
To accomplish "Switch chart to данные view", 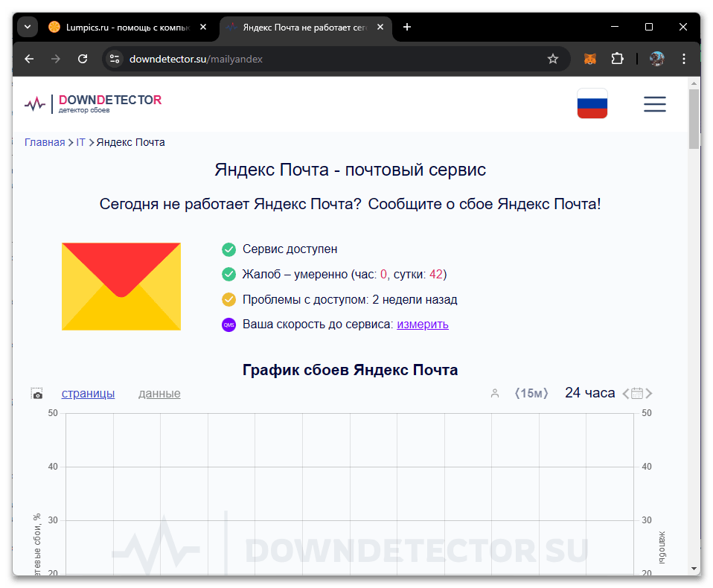I will point(159,393).
